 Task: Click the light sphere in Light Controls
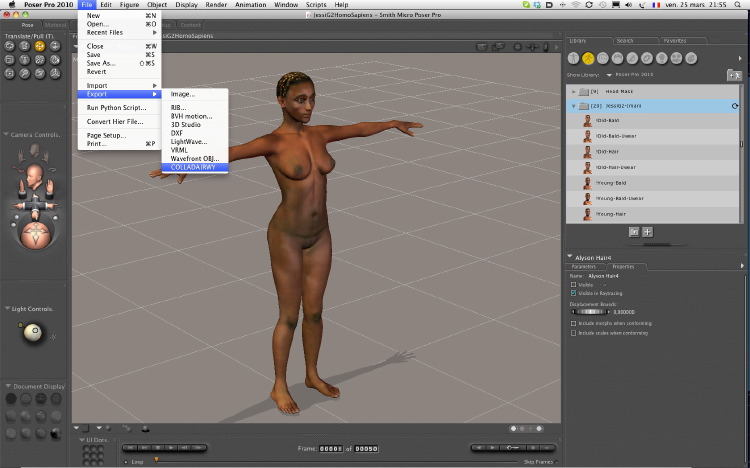pyautogui.click(x=33, y=333)
